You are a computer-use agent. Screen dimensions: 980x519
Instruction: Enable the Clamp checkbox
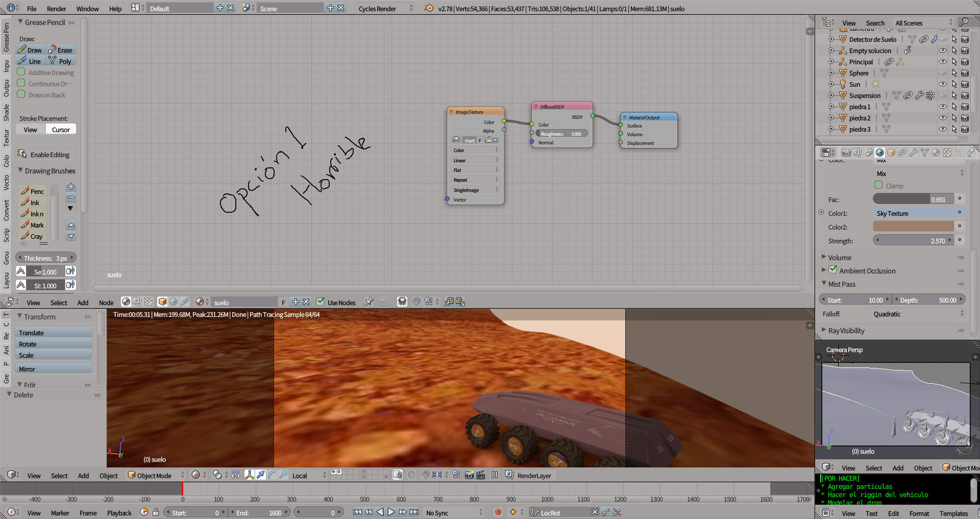878,185
